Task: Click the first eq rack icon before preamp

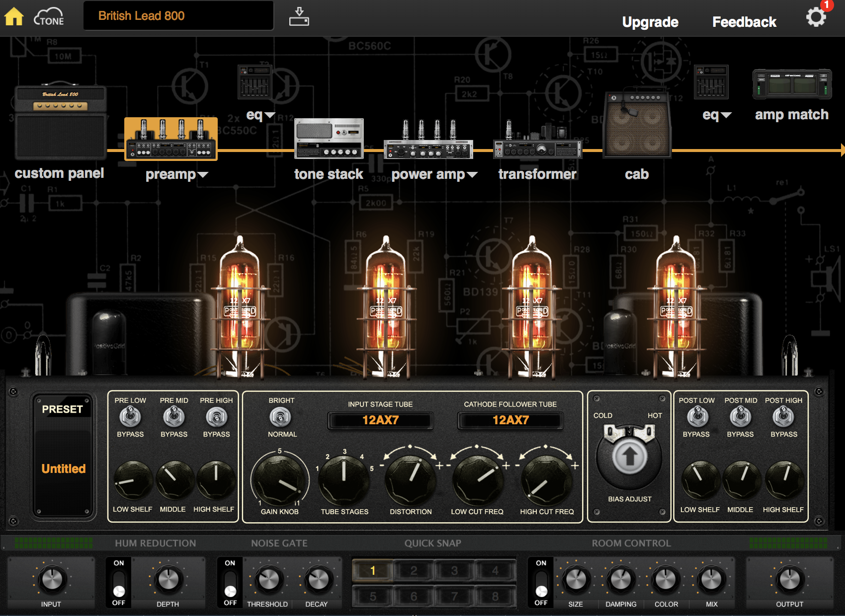Action: coord(255,81)
